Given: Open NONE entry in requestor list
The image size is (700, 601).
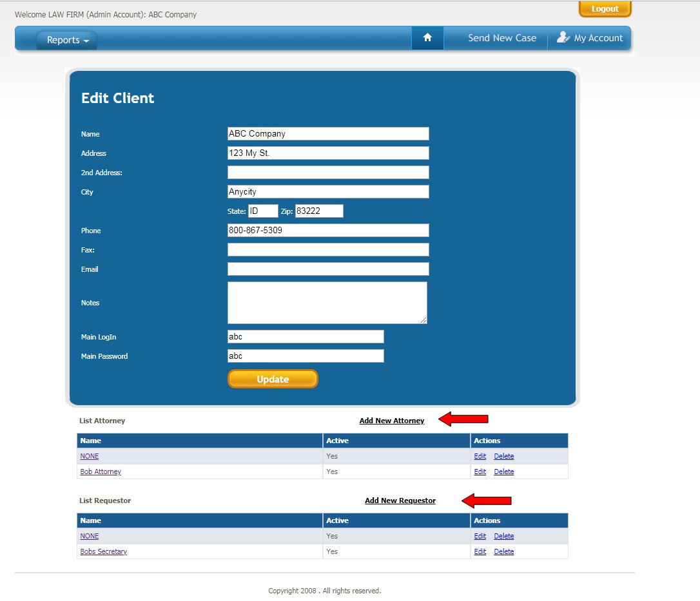Looking at the screenshot, I should click(90, 536).
